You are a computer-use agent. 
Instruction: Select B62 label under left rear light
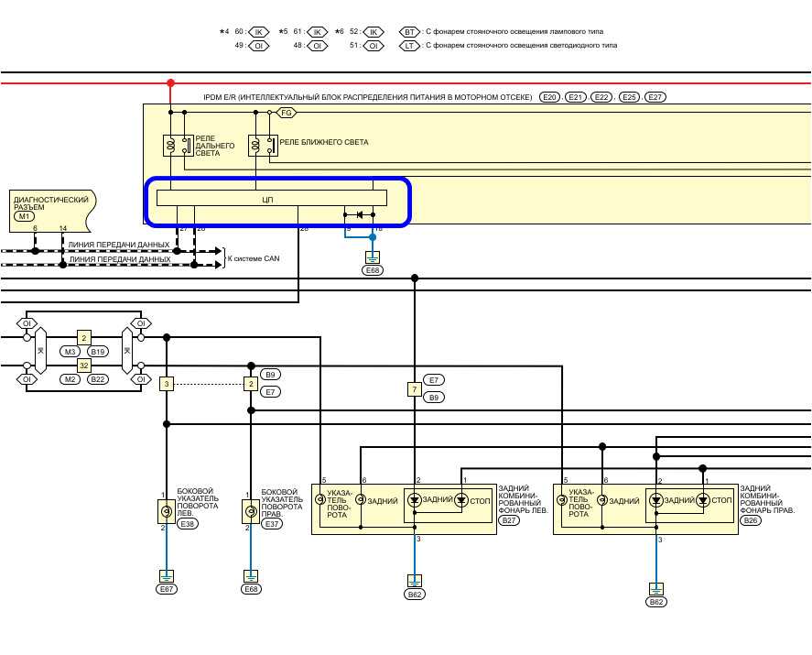415,595
